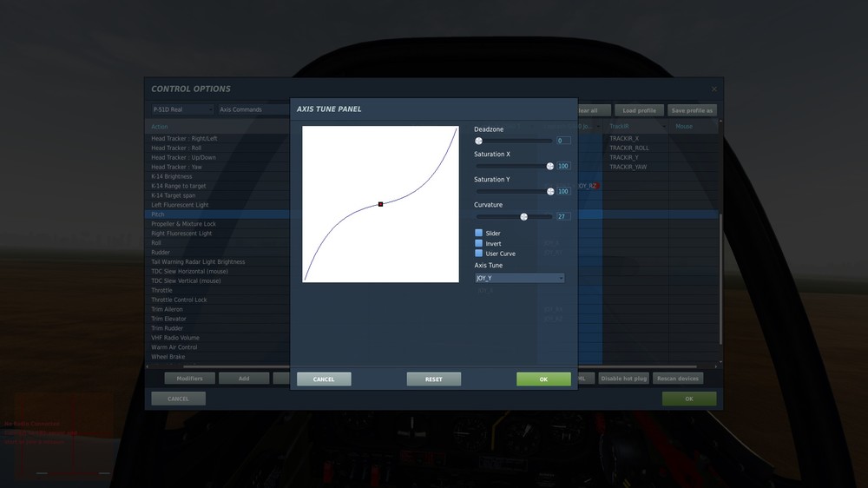868x488 pixels.
Task: Confirm Axis Tune Panel with green OK
Action: (x=543, y=379)
